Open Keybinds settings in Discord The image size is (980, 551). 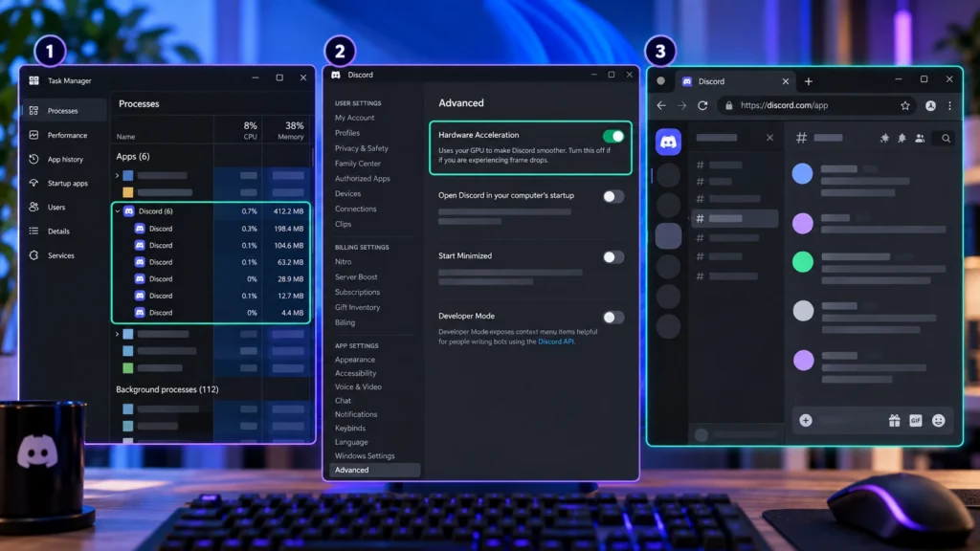coord(350,428)
